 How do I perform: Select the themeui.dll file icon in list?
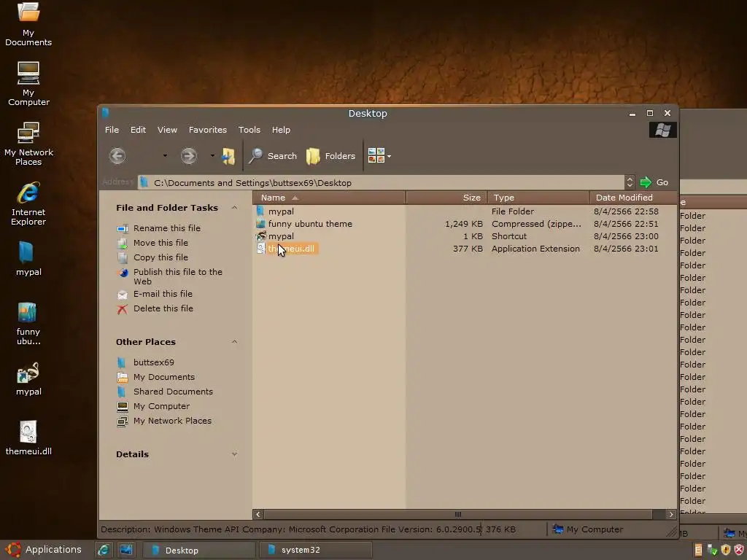click(260, 248)
